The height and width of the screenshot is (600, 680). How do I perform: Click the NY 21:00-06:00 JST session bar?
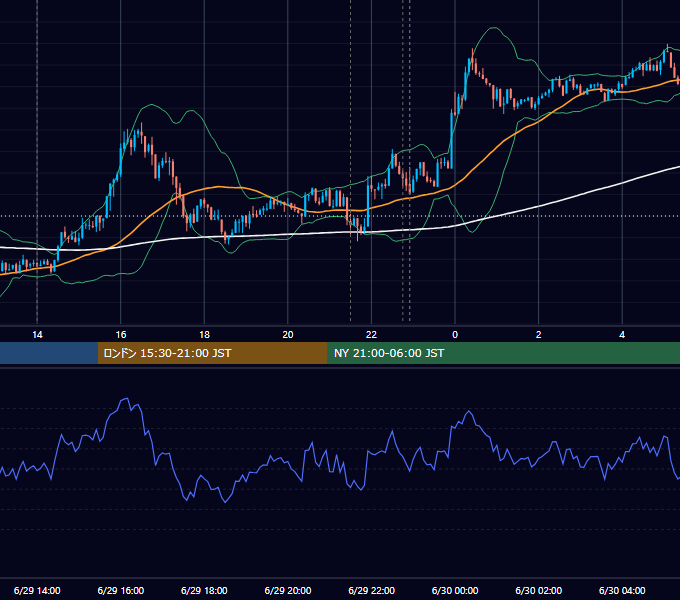[x=503, y=353]
